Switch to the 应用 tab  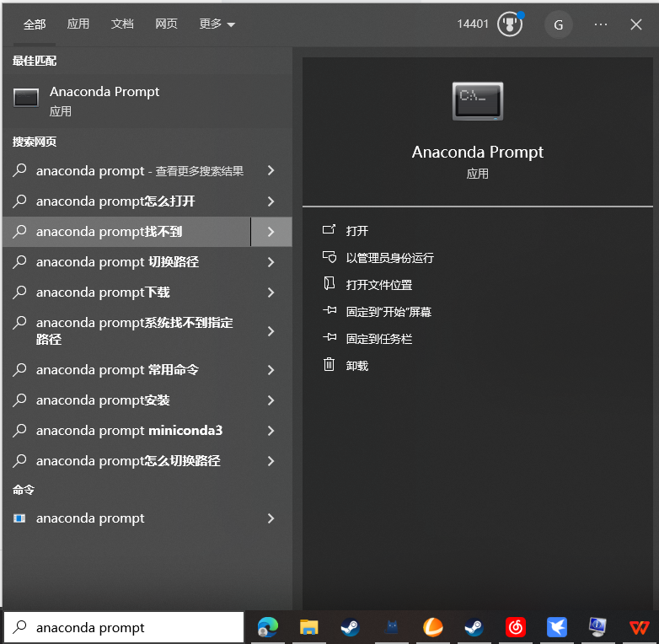point(78,24)
